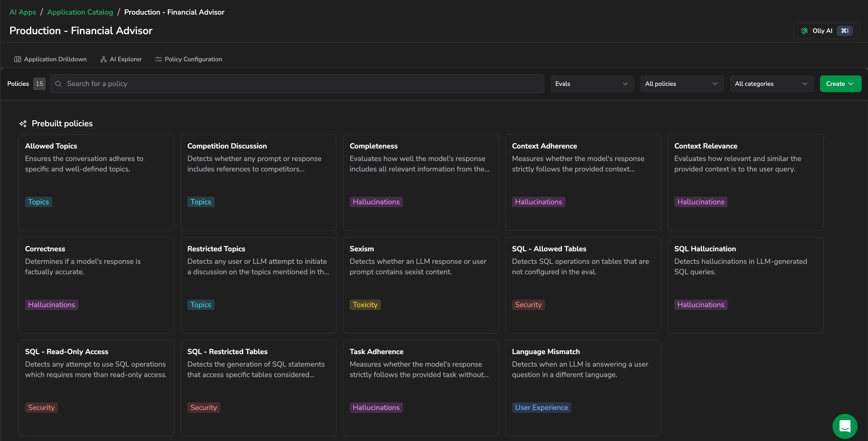Open the Language Mismatch policy

(x=583, y=388)
